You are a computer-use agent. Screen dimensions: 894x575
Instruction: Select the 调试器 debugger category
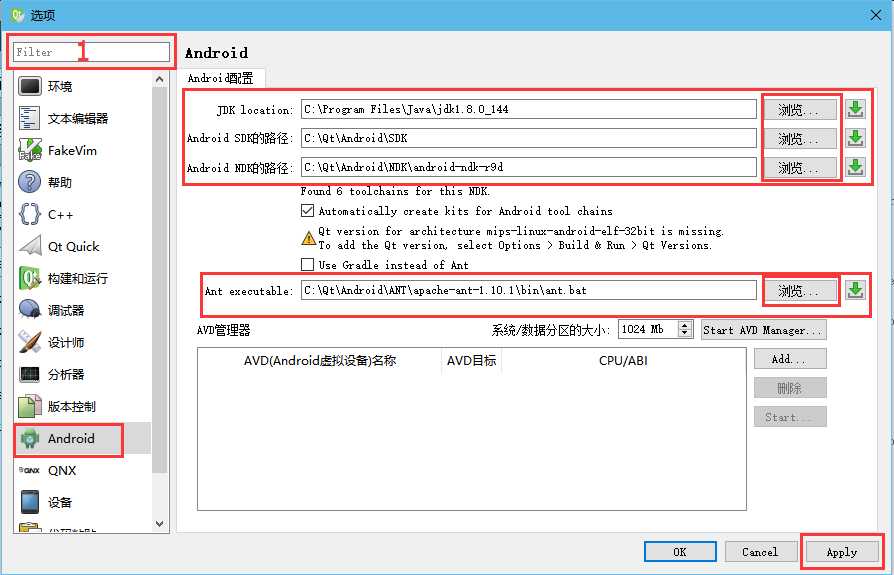pos(83,311)
